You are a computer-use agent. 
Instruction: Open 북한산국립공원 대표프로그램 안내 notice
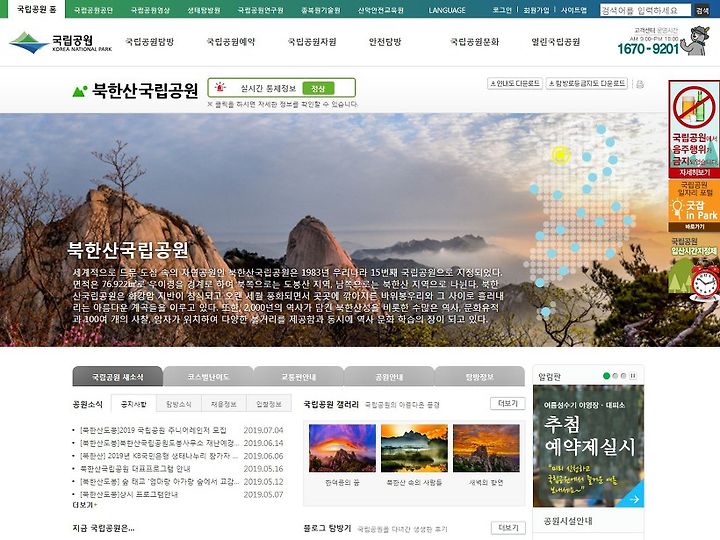click(135, 469)
